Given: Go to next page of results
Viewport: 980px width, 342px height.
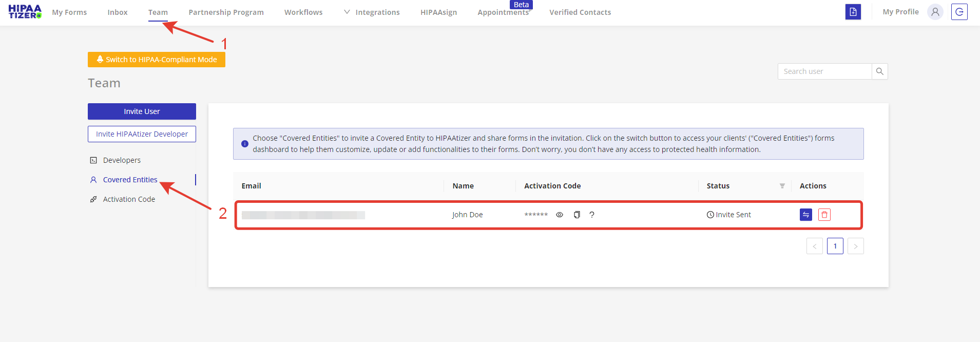Looking at the screenshot, I should [855, 246].
